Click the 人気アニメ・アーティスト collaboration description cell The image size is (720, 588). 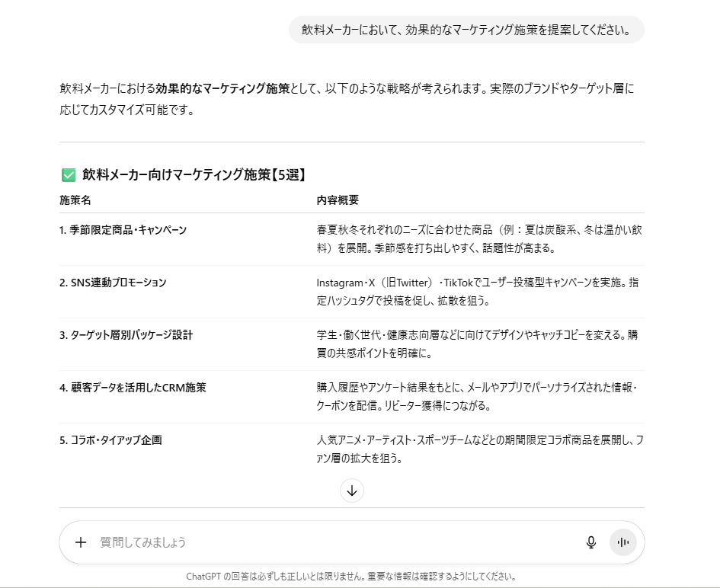click(479, 449)
